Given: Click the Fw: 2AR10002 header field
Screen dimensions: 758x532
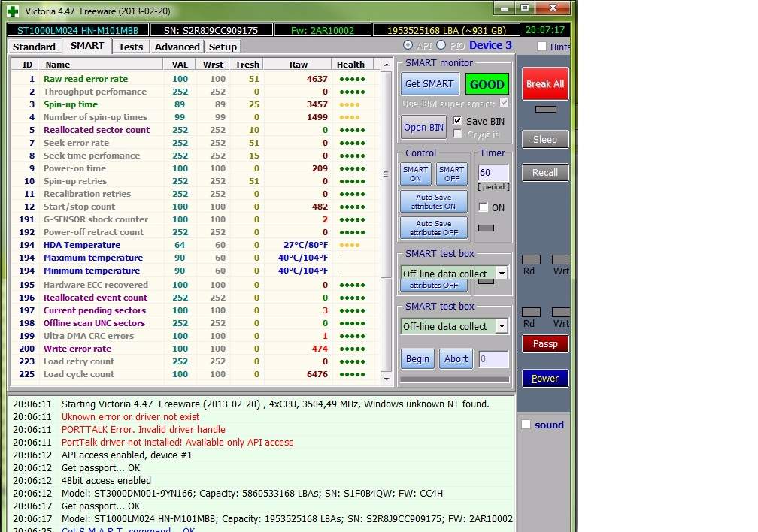Looking at the screenshot, I should (323, 30).
